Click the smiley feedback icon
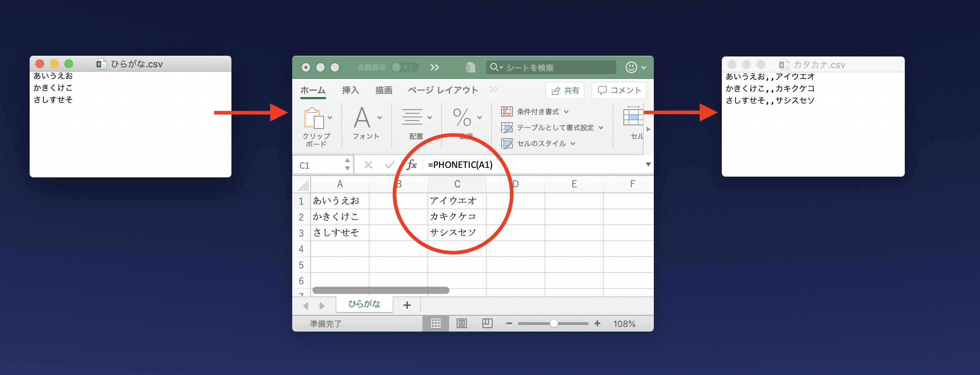 (x=631, y=67)
